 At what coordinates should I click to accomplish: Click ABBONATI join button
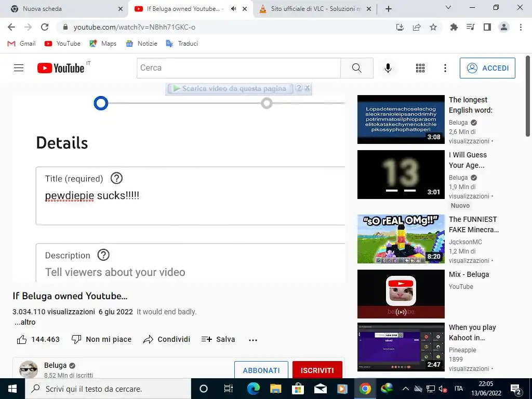click(261, 370)
